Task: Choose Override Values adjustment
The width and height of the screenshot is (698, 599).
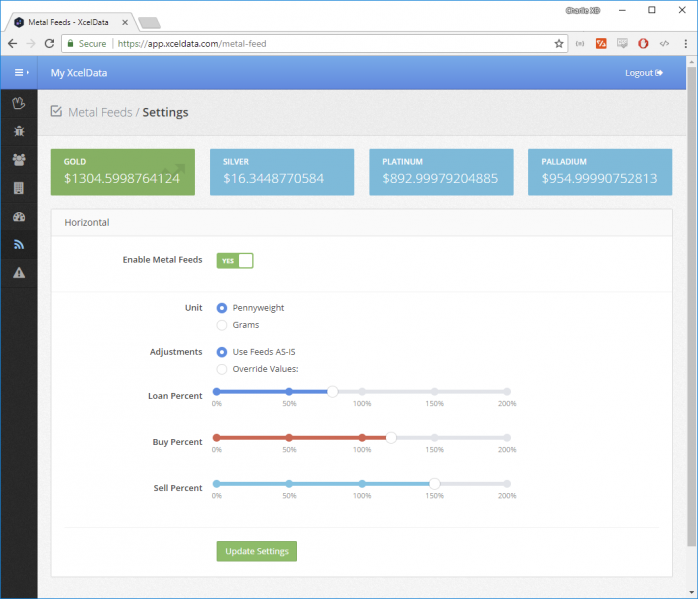Action: [222, 369]
